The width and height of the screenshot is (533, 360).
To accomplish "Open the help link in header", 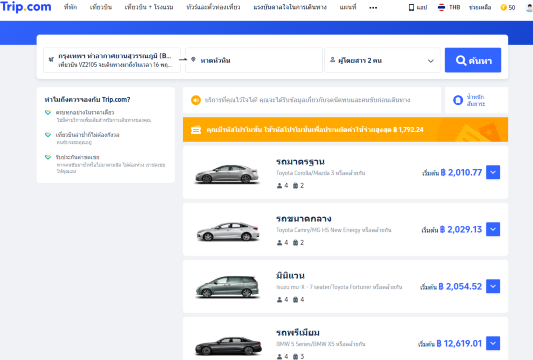I will point(480,7).
